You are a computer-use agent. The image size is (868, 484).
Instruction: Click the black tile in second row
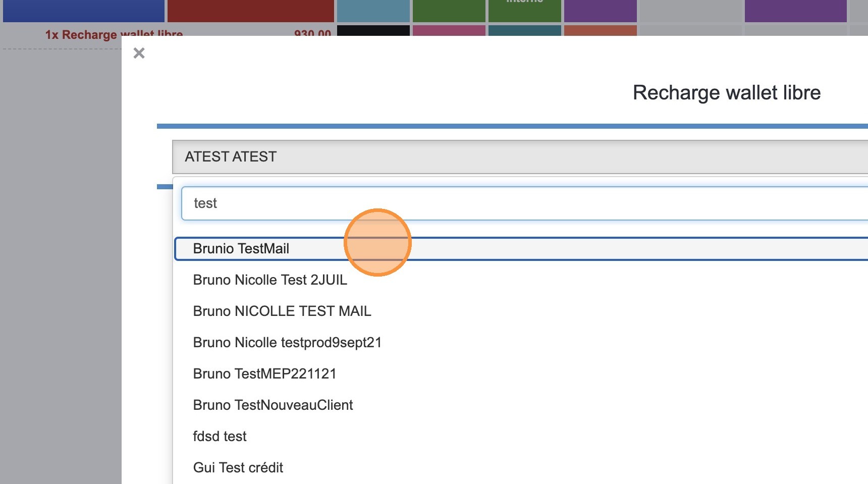pos(373,31)
